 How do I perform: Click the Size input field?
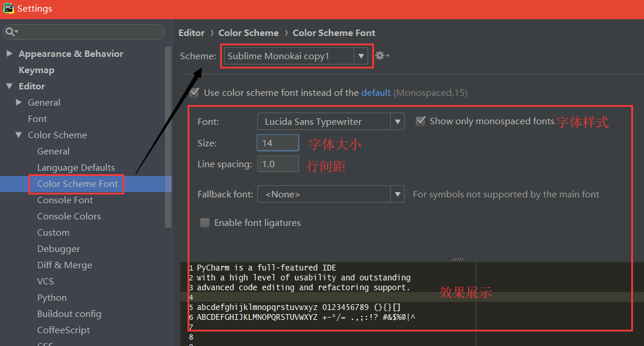(x=278, y=143)
